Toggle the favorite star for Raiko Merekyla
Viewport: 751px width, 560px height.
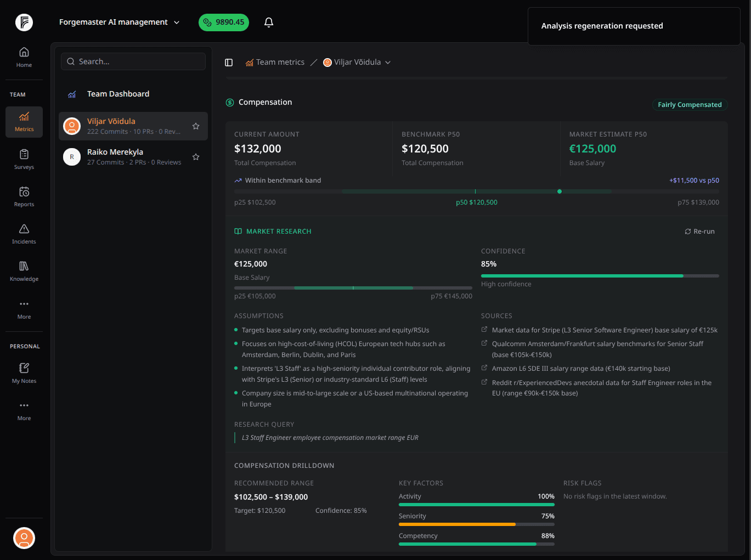(x=196, y=157)
